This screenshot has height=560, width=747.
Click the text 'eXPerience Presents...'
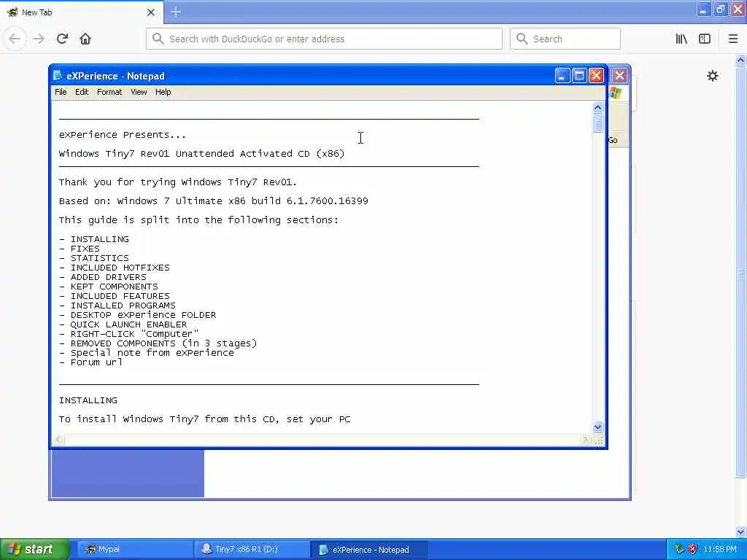coord(123,135)
